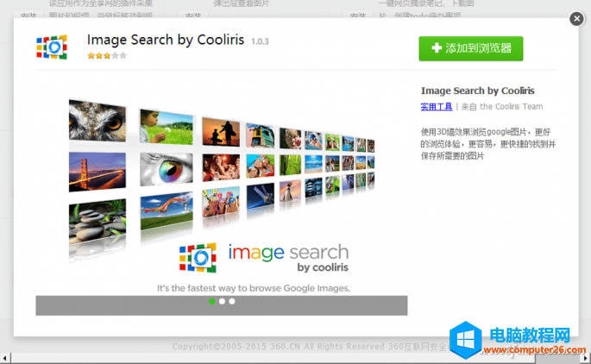
Task: Click the child blowing dandelion image
Action: tap(167, 127)
